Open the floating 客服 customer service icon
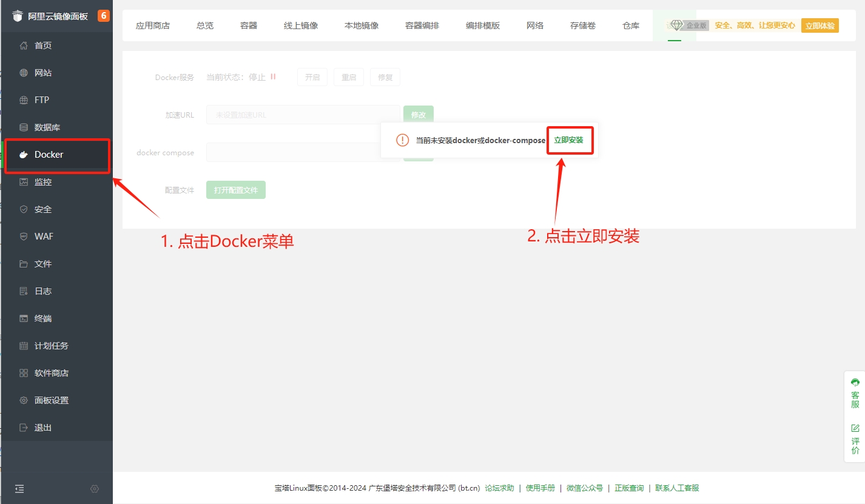The width and height of the screenshot is (865, 504). click(855, 382)
